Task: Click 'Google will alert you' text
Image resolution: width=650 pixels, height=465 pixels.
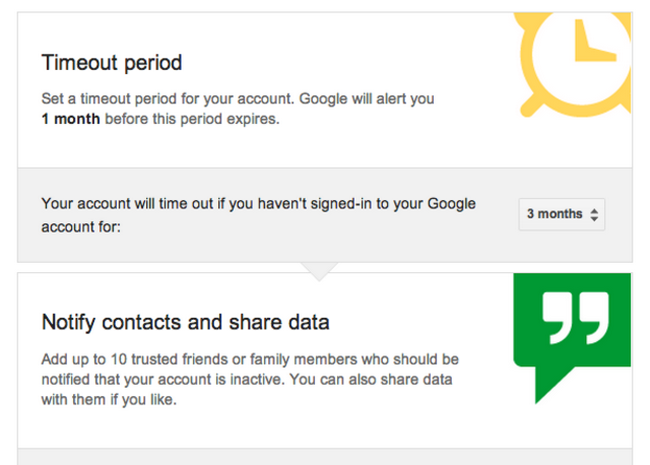Action: [366, 100]
